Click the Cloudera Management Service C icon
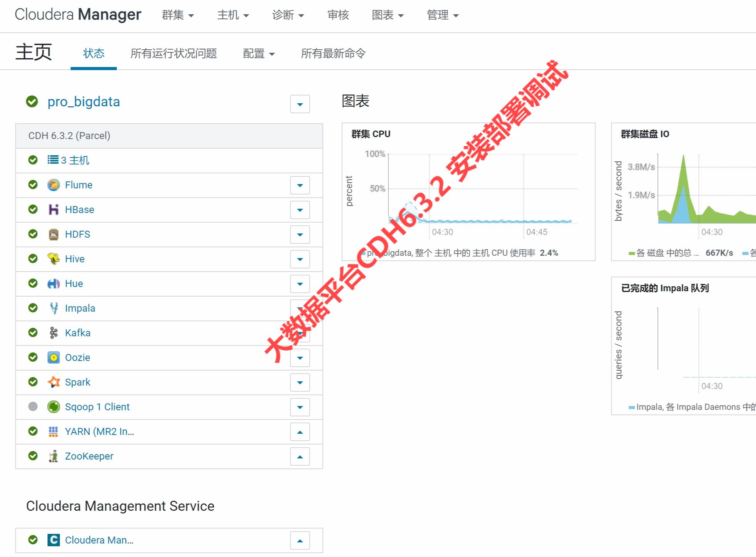756x557 pixels. 54,540
